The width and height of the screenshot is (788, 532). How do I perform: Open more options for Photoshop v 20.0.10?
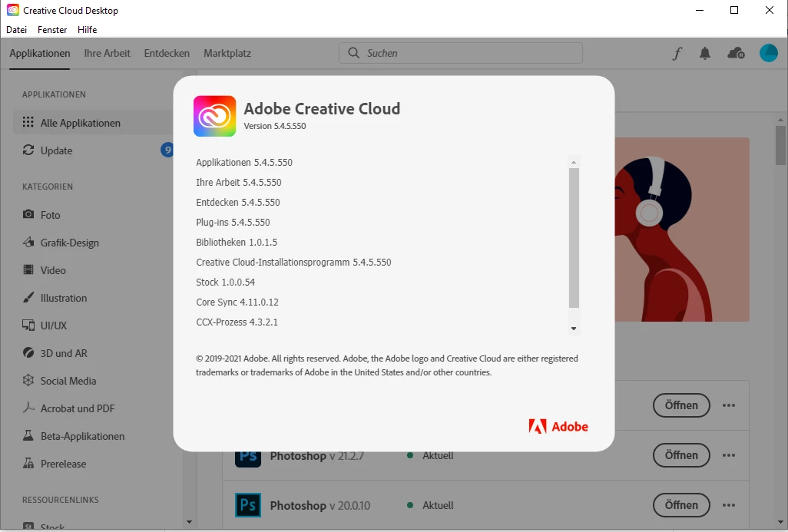(x=729, y=505)
